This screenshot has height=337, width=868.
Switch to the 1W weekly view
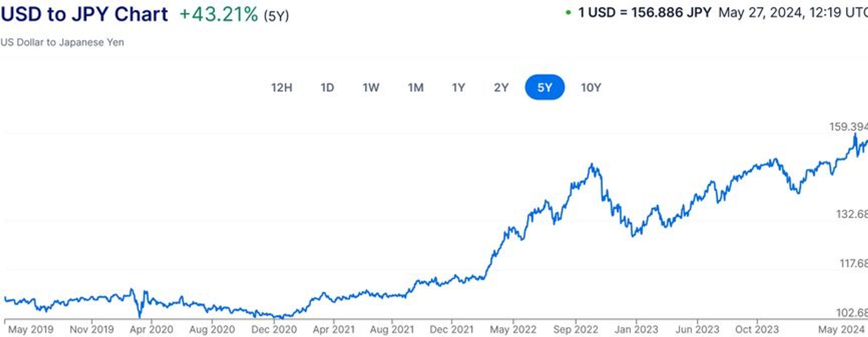(370, 87)
